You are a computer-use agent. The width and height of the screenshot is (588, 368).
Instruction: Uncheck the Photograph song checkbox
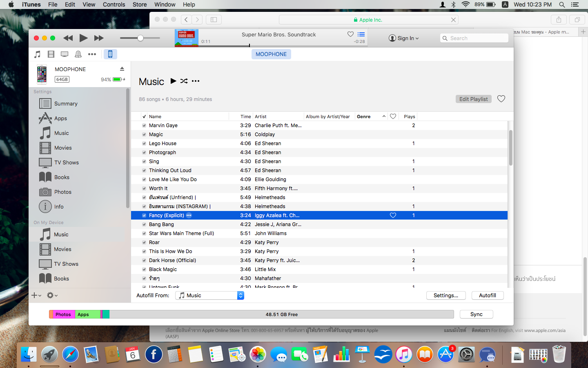click(144, 153)
